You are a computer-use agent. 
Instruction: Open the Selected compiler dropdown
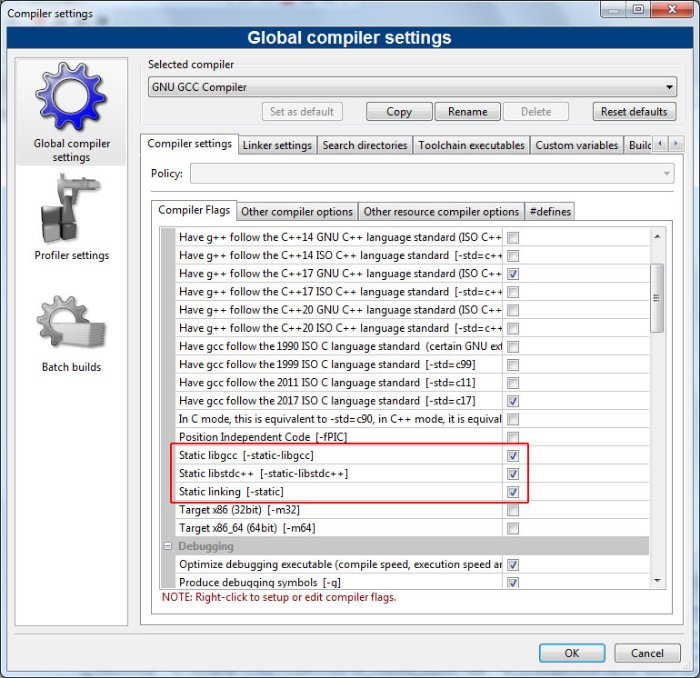coord(411,87)
